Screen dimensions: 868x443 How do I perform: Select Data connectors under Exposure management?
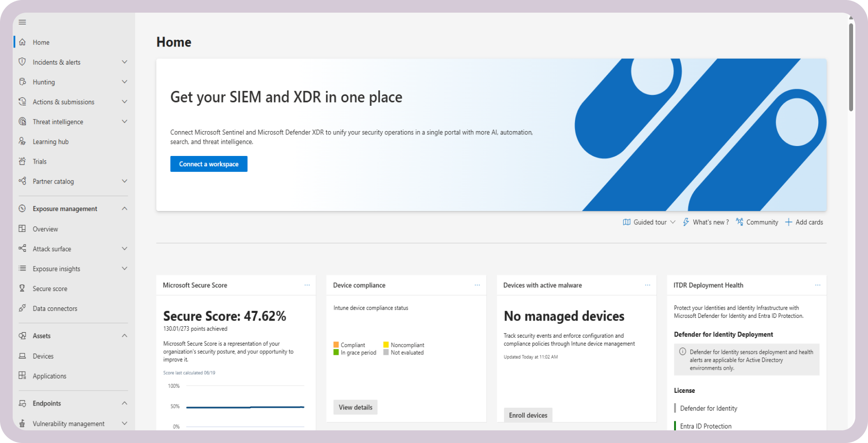click(54, 308)
